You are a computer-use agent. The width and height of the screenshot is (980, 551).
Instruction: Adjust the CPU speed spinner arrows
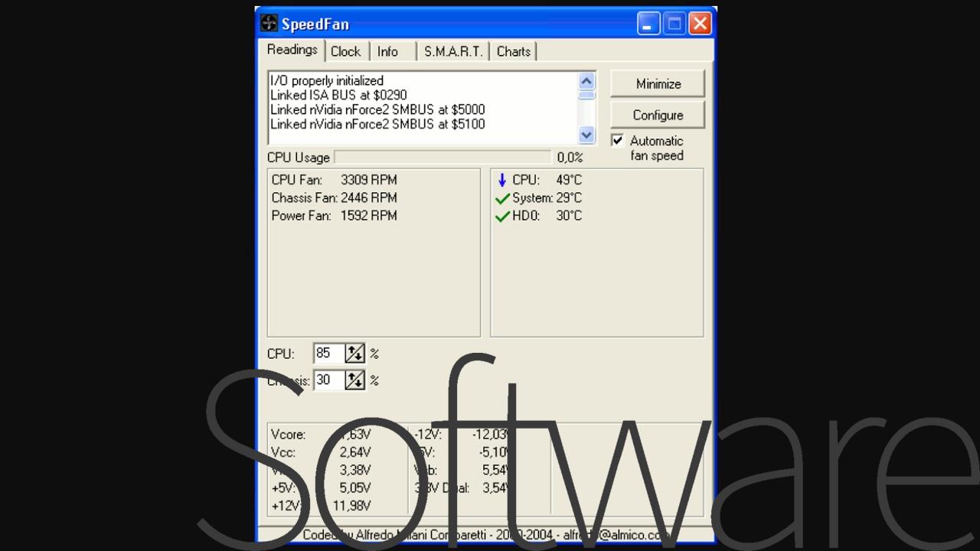(x=354, y=354)
